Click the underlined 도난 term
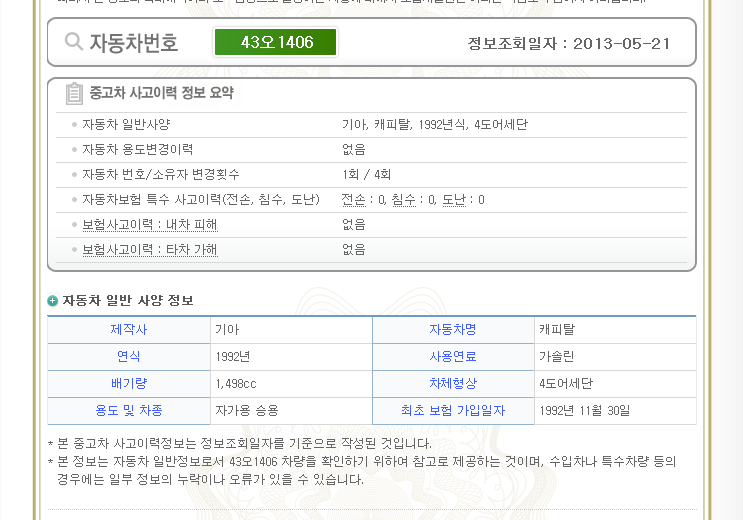The image size is (743, 520). pos(454,200)
